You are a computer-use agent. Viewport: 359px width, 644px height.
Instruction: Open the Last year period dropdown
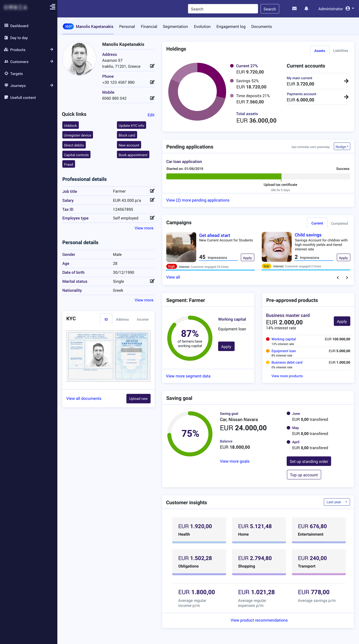(x=337, y=502)
